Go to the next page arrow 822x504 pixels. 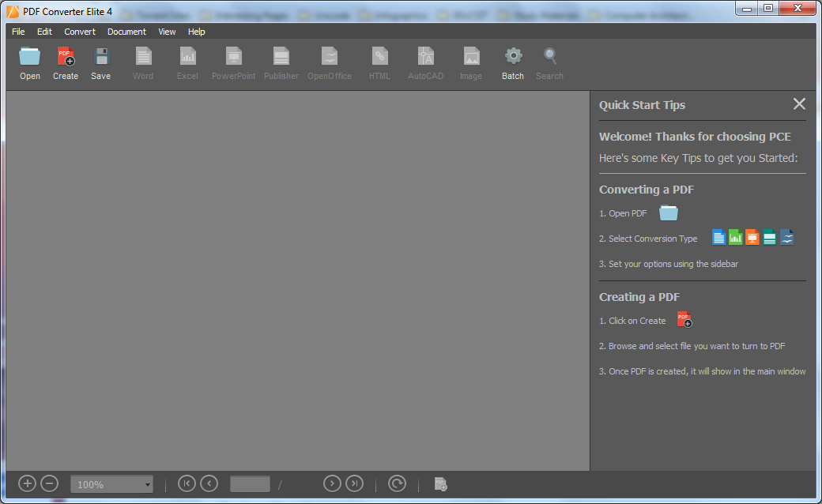(x=332, y=483)
